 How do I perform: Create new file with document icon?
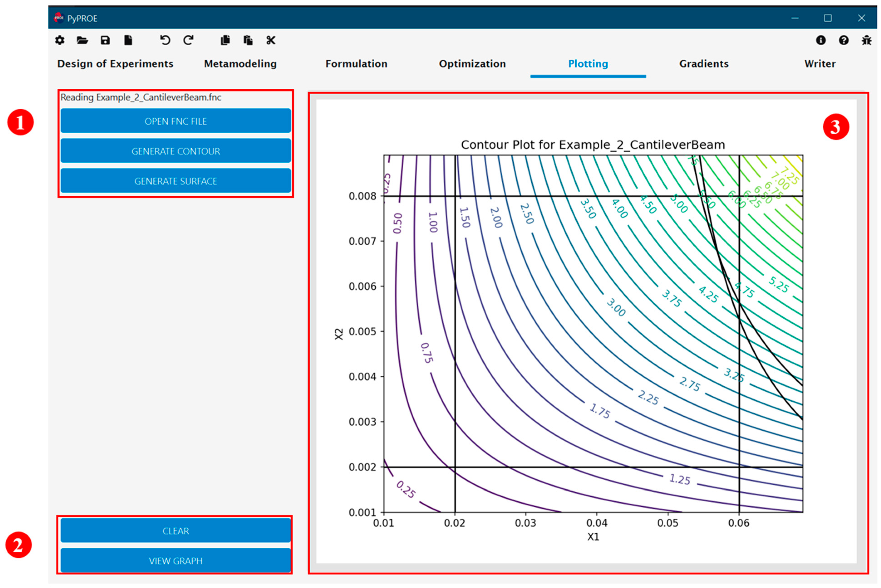[128, 40]
